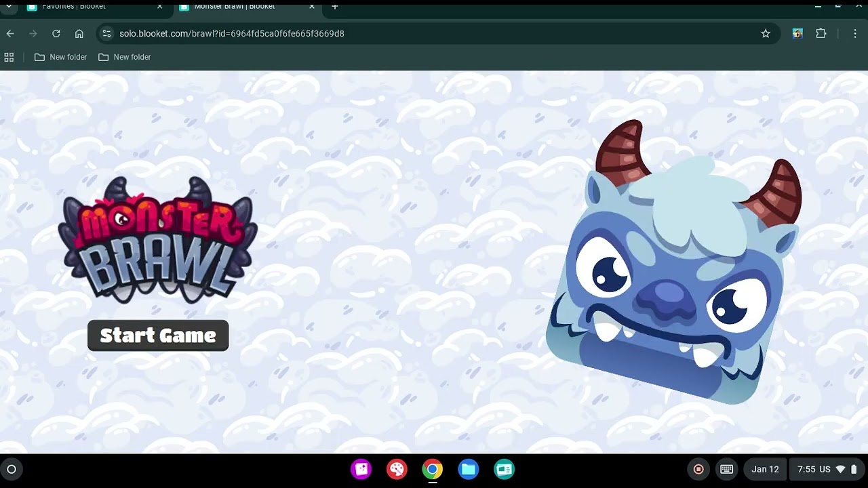Open the browser home page

pos(79,33)
